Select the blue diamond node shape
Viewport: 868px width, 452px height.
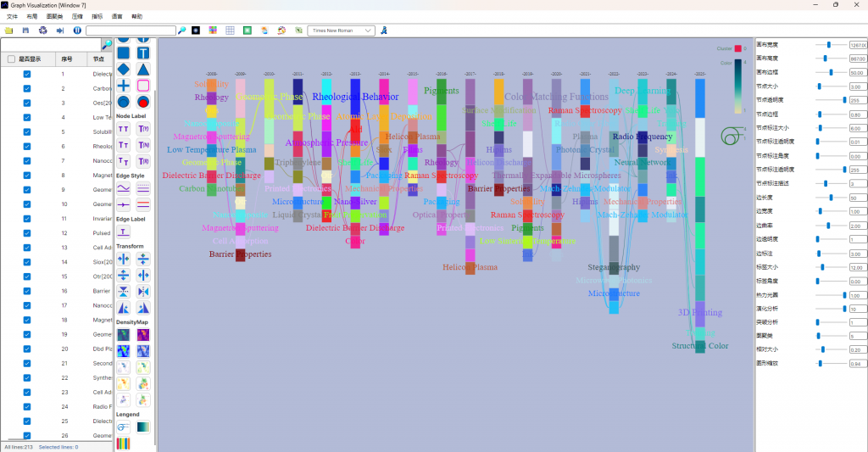pyautogui.click(x=124, y=69)
